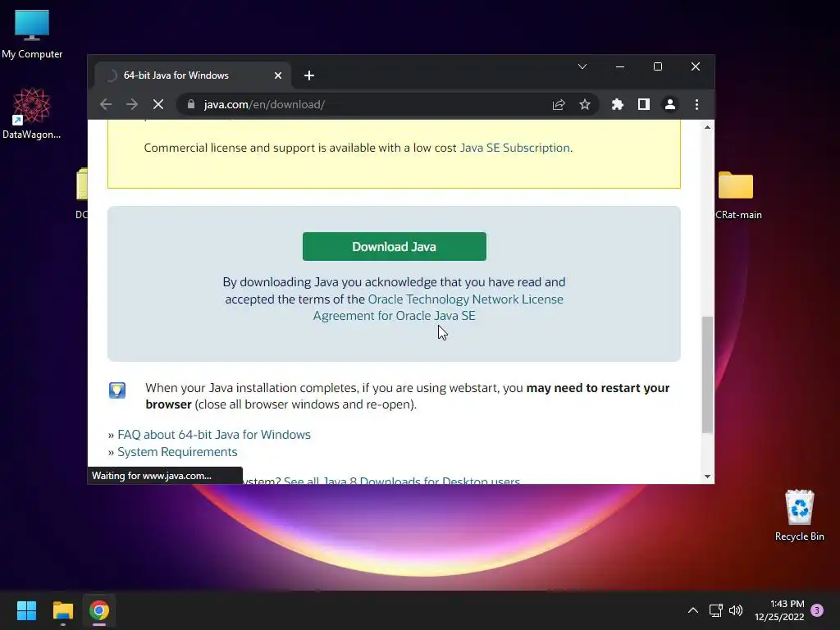Click the scrollbar down arrow

[708, 477]
